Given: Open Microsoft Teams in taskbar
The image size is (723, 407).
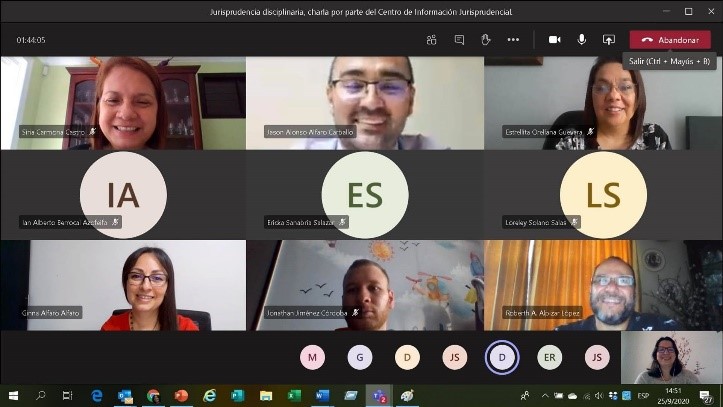Looking at the screenshot, I should click(x=379, y=395).
